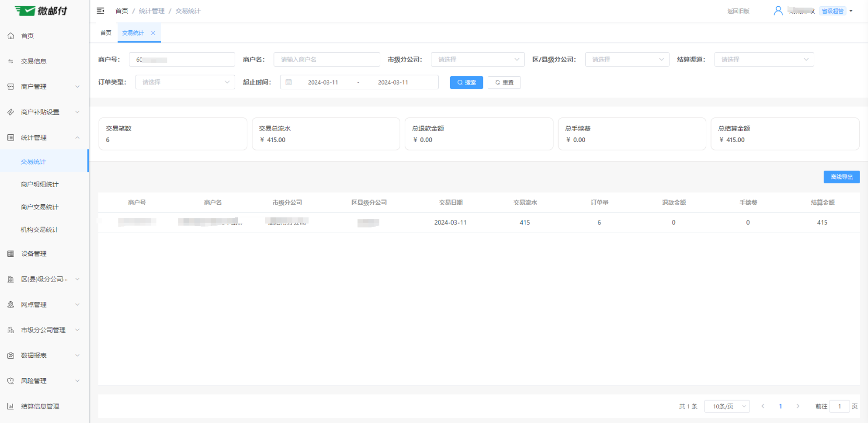This screenshot has height=423, width=868.
Task: Click the device management sidebar icon
Action: click(10, 254)
